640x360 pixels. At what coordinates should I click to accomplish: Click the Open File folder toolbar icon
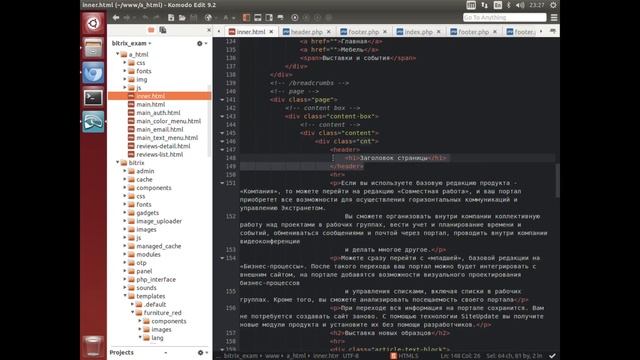tap(182, 18)
